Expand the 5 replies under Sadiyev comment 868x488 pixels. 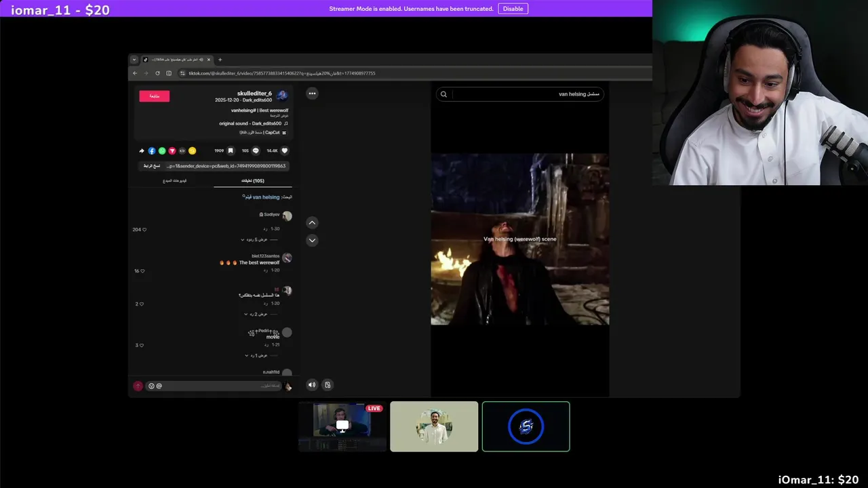pos(255,240)
